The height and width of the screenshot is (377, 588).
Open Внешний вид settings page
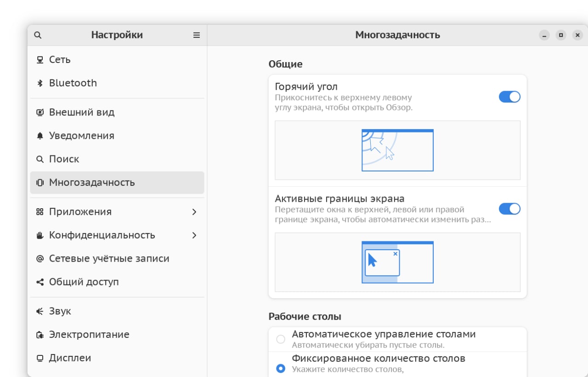tap(82, 112)
